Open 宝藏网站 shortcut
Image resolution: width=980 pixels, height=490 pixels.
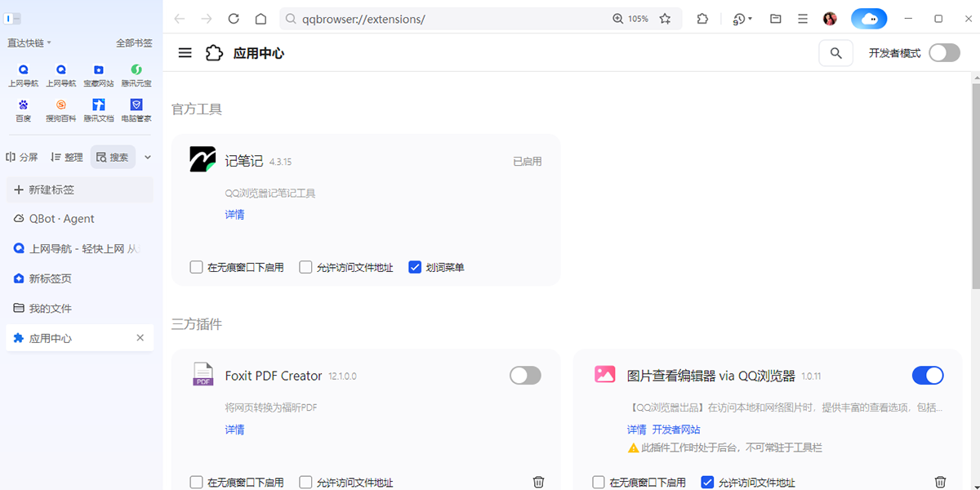[99, 76]
